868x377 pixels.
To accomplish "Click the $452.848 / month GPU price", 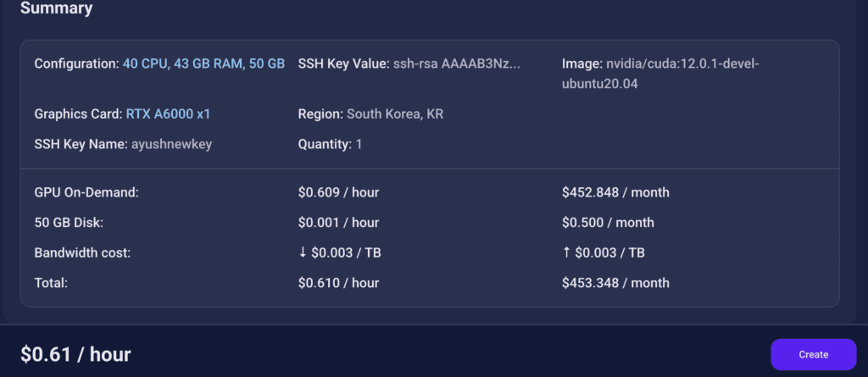I will click(615, 192).
